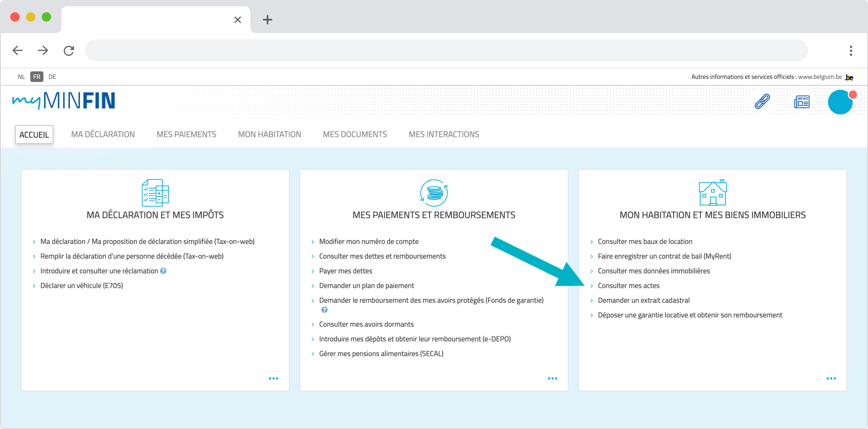Viewport: 868px width, 429px height.
Task: Click MON HABITATION ET MES BIENS IMMOBILIERS heading
Action: coord(713,215)
